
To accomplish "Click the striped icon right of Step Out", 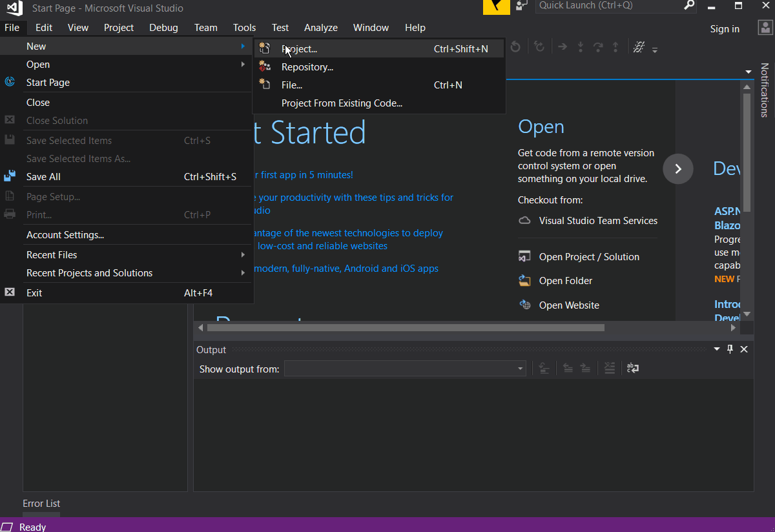I will tap(639, 46).
